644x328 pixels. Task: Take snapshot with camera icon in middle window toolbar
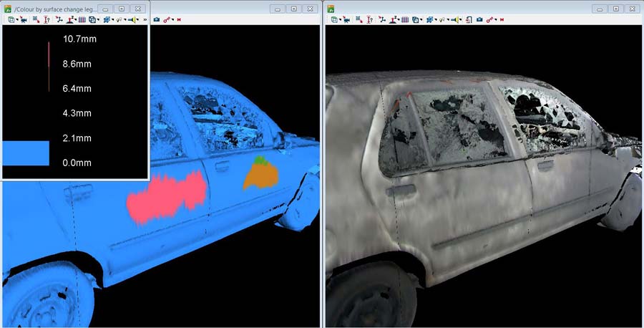pos(157,20)
